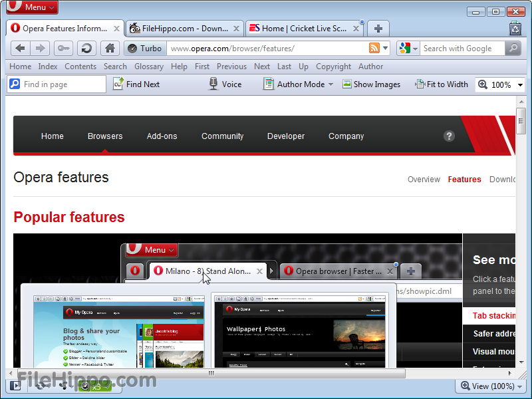
Task: Focus the Find in page field
Action: tap(57, 84)
